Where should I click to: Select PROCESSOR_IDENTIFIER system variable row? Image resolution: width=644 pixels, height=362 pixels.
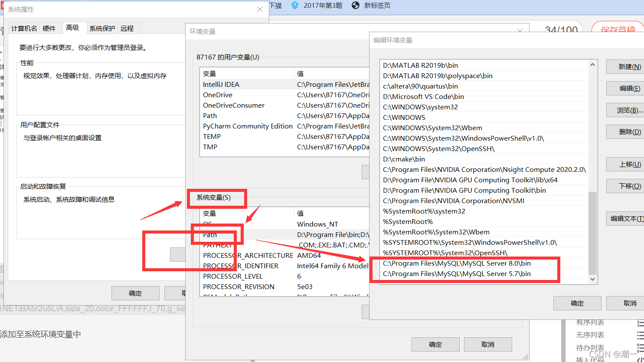click(284, 266)
